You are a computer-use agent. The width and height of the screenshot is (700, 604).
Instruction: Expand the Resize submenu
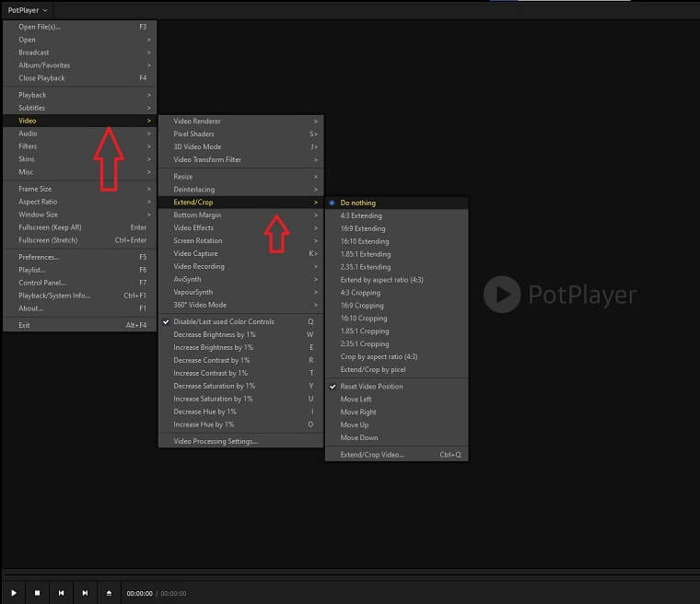tap(240, 177)
